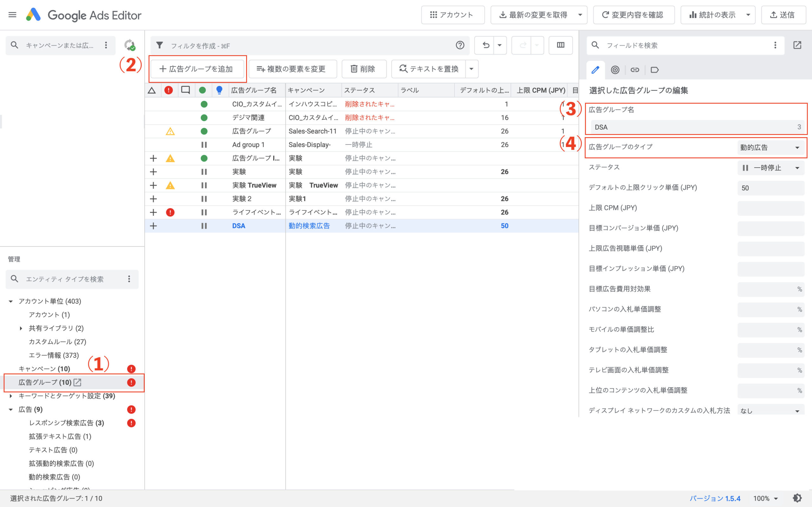Open the column display settings icon

[x=560, y=45]
